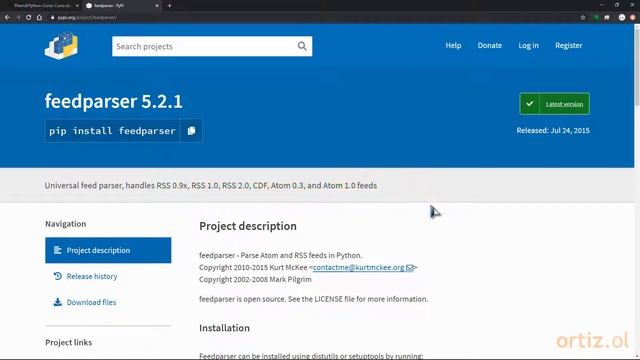Screen dimensions: 640x360
Task: Open Project description navigation tab
Action: coord(108,250)
